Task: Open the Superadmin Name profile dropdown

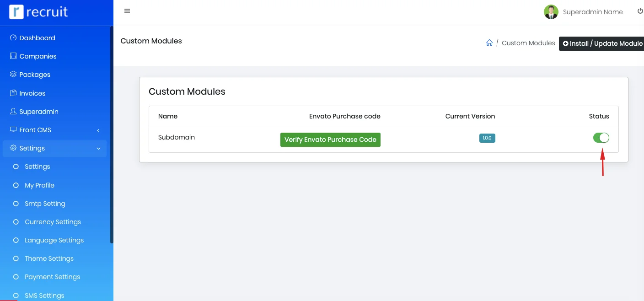Action: coord(584,12)
